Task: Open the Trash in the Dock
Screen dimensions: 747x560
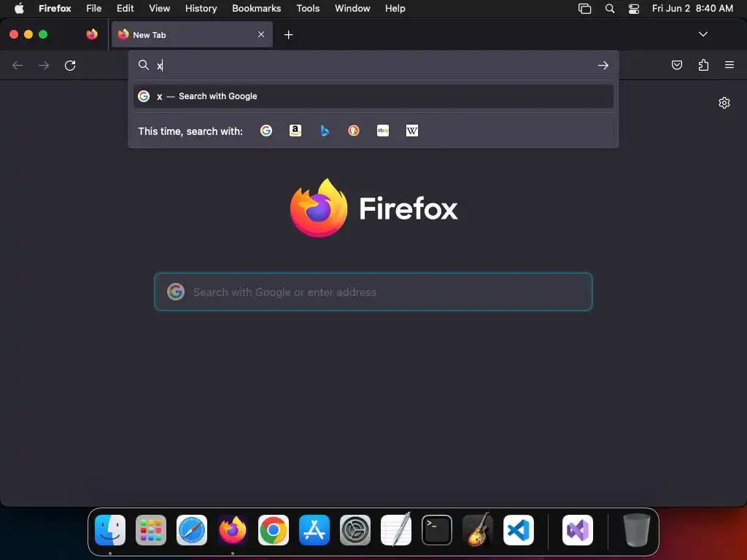Action: [x=636, y=530]
